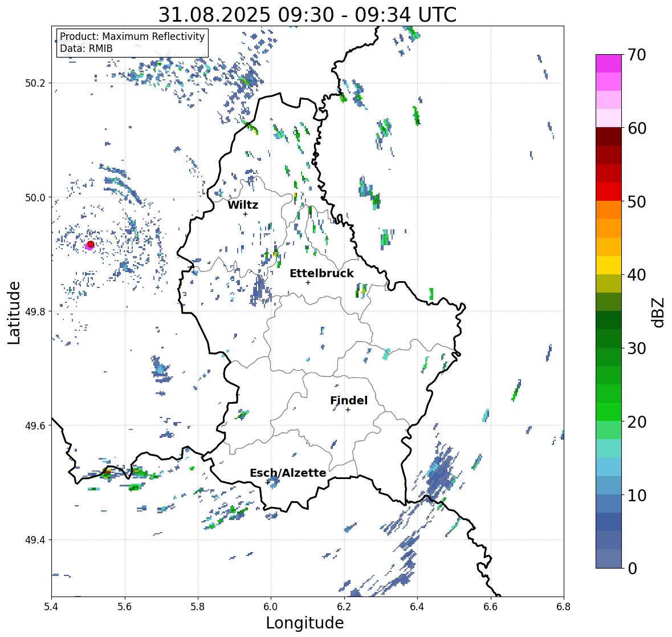Click the latitude tick label 49.8

(35, 311)
